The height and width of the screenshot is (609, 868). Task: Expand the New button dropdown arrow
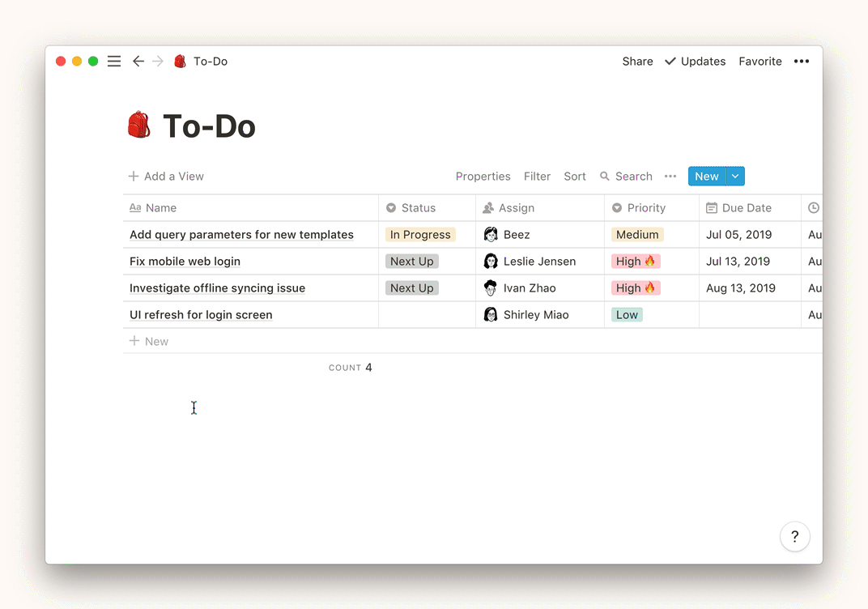coord(735,177)
